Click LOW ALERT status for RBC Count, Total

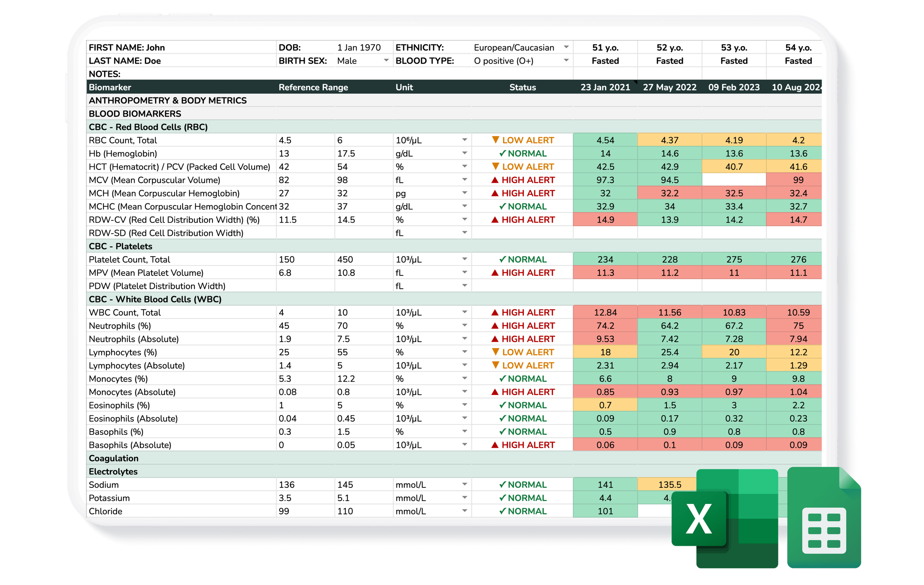click(x=523, y=140)
